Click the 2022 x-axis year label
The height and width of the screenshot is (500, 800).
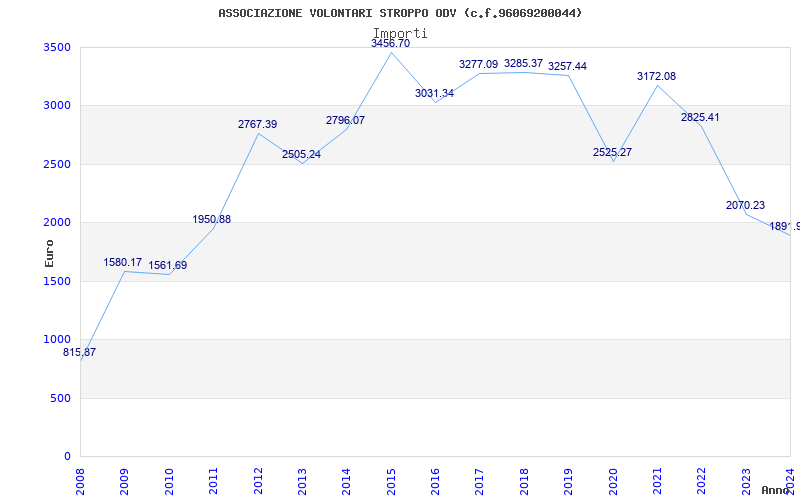[x=702, y=481]
